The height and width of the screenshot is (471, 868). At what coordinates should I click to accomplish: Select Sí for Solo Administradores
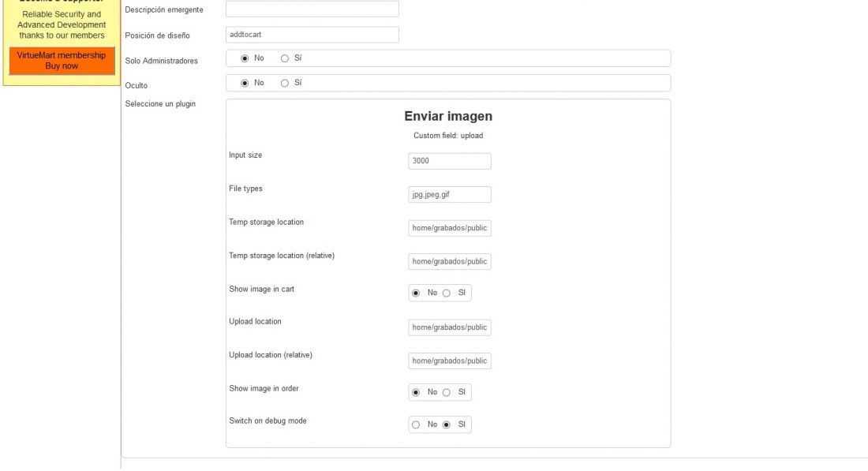(285, 58)
